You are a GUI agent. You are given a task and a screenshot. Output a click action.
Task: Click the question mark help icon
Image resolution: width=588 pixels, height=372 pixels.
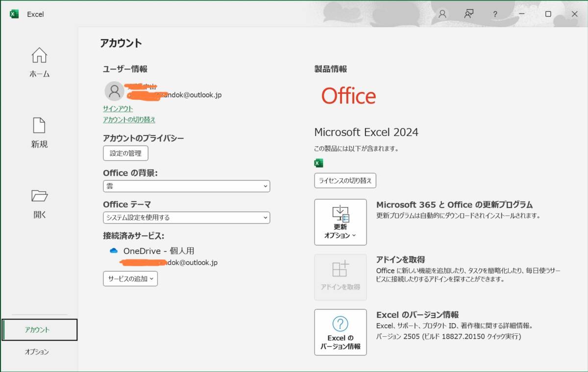click(x=495, y=14)
